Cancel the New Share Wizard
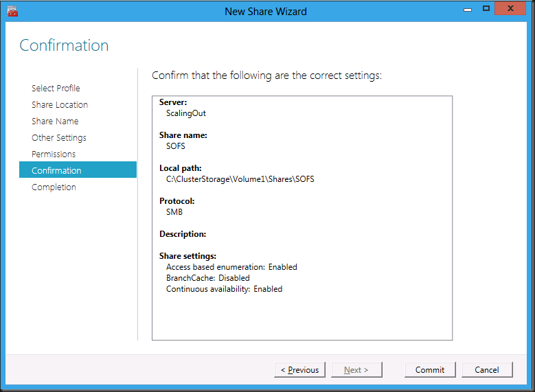The image size is (535, 392). point(487,370)
